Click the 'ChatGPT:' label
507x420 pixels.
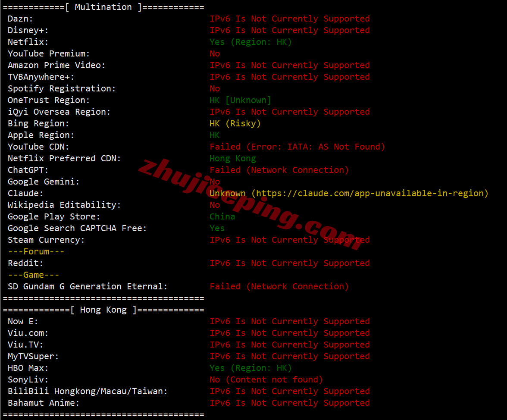pyautogui.click(x=28, y=170)
